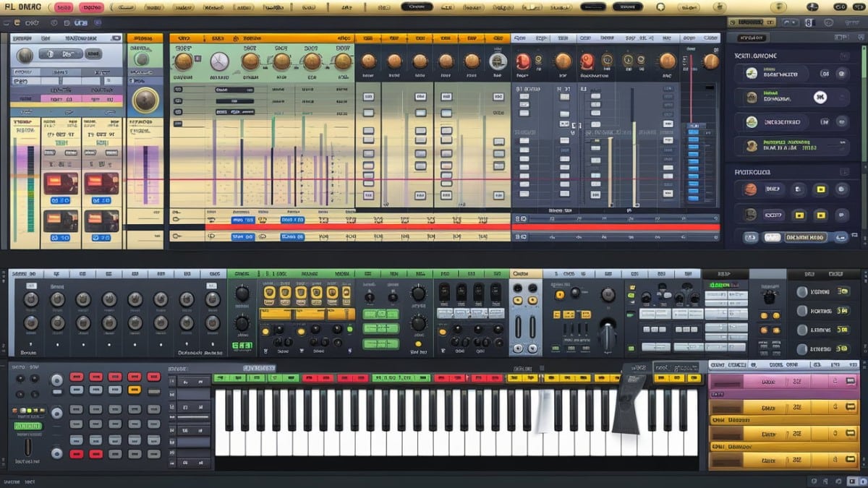Open the dropdown button above the right-side list
This screenshot has width=868, height=488.
click(x=761, y=38)
